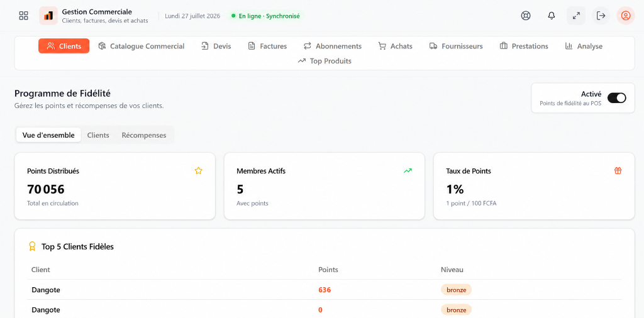Click the Niveau column header
644x318 pixels.
coord(452,270)
